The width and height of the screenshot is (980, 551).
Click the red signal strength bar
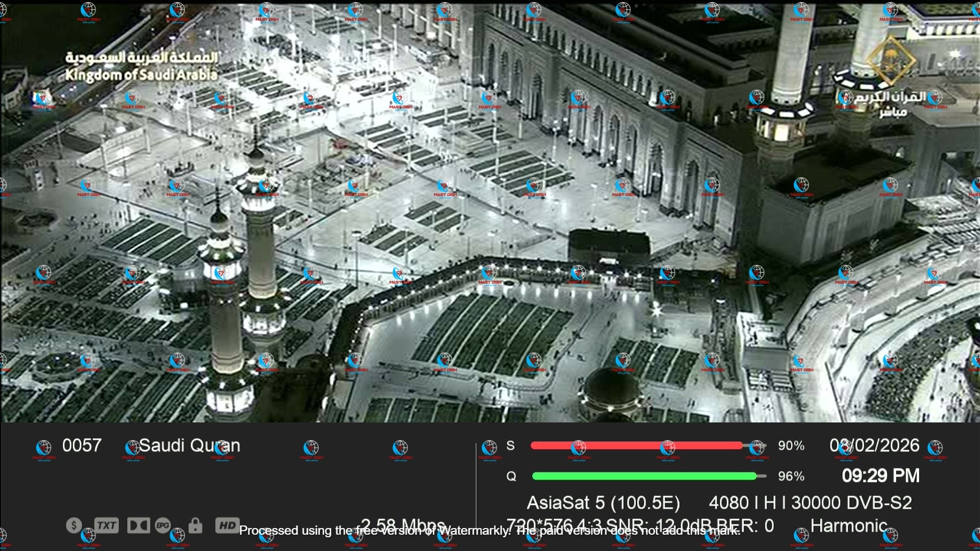636,445
